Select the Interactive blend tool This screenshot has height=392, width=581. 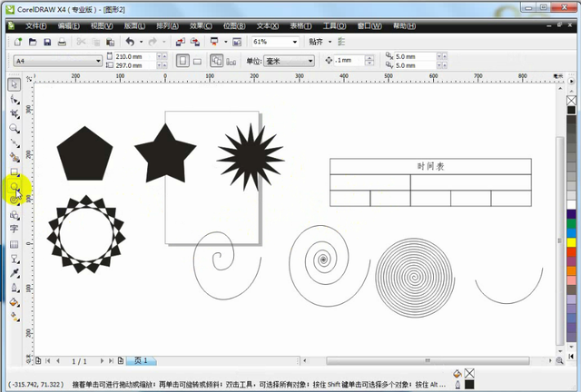[x=15, y=259]
